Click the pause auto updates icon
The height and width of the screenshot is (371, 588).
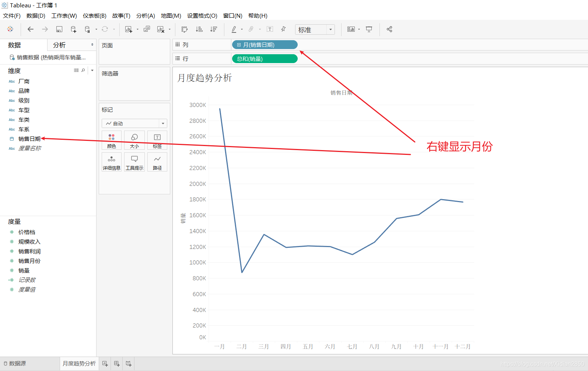tap(87, 29)
